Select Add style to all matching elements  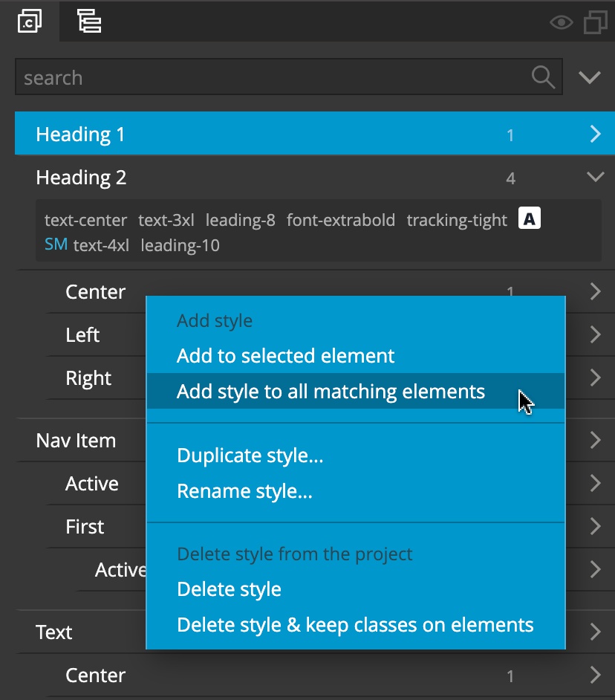tap(331, 392)
